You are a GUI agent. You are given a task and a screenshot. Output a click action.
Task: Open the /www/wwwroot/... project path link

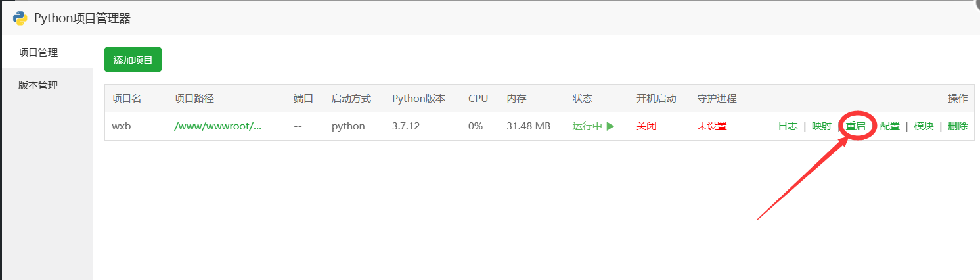tap(217, 126)
